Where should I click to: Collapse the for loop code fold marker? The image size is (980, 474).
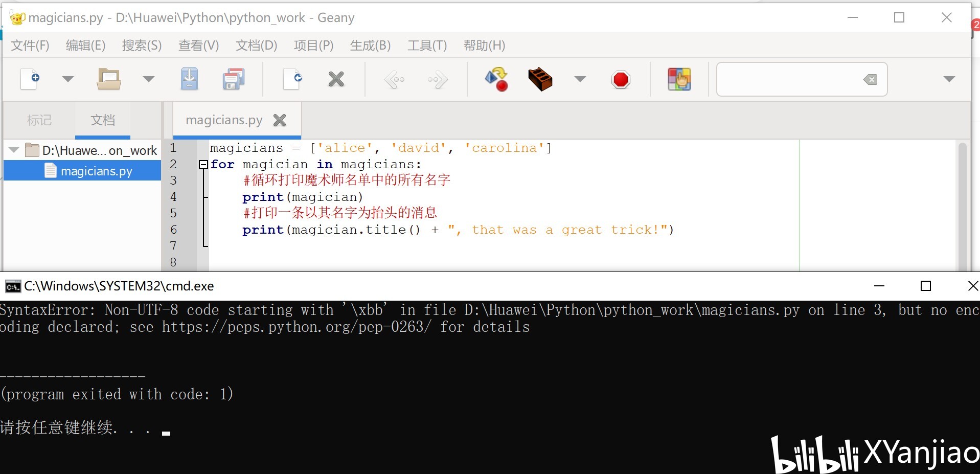click(203, 164)
